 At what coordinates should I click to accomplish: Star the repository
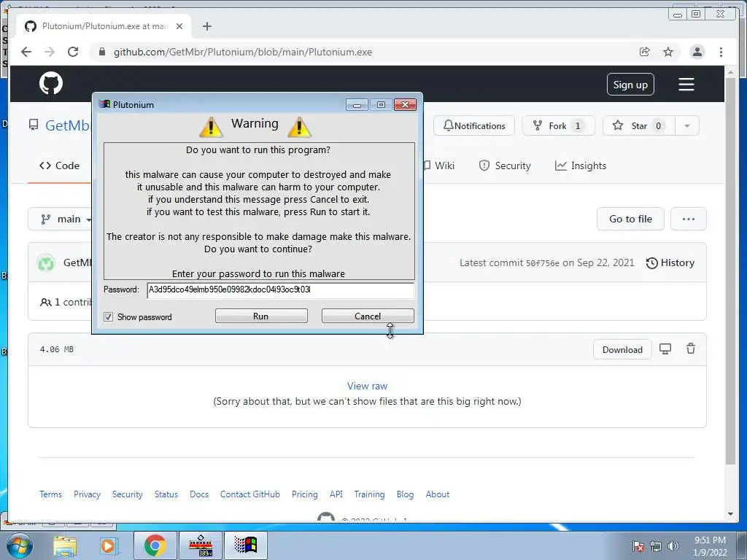tap(638, 125)
